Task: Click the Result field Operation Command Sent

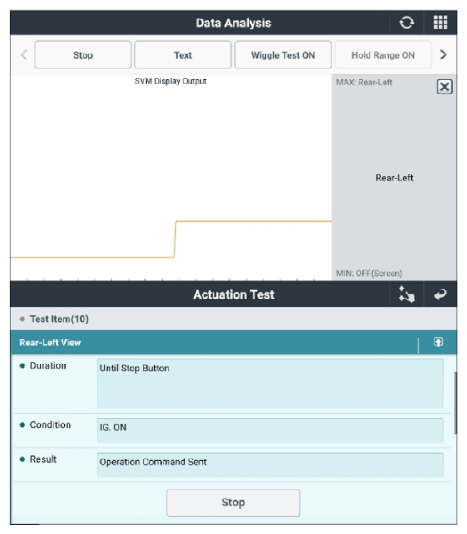Action: [x=270, y=465]
